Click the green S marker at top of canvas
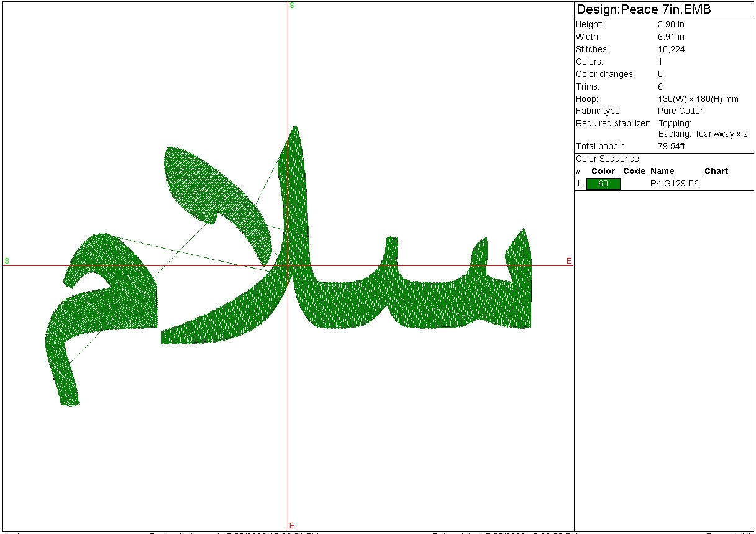 click(x=292, y=6)
